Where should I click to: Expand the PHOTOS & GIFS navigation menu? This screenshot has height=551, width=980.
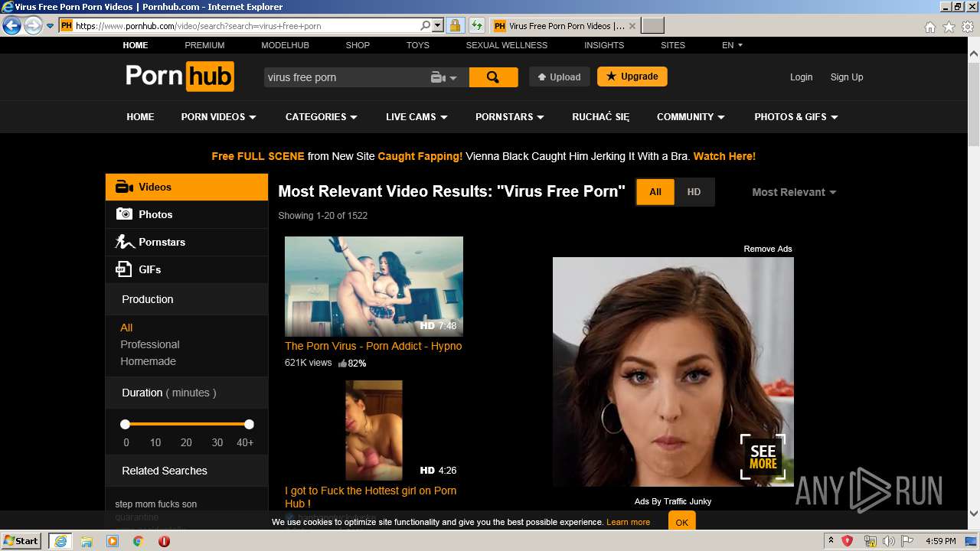point(796,117)
